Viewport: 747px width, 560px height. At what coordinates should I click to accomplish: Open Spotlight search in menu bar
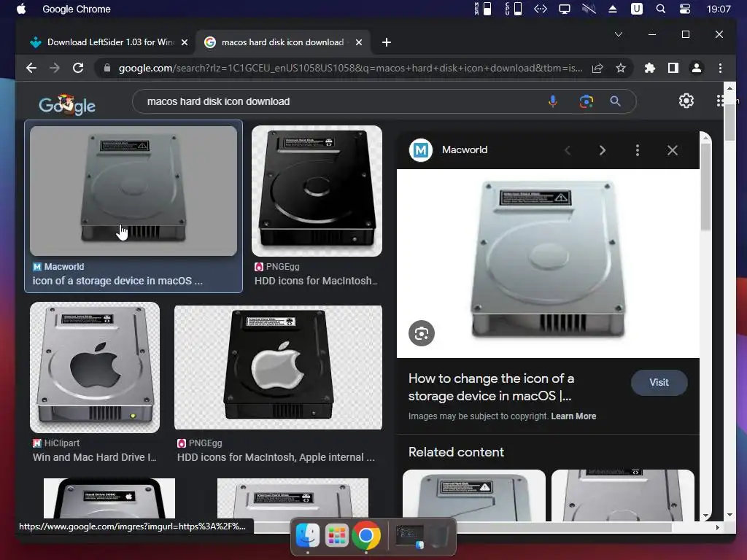click(661, 9)
